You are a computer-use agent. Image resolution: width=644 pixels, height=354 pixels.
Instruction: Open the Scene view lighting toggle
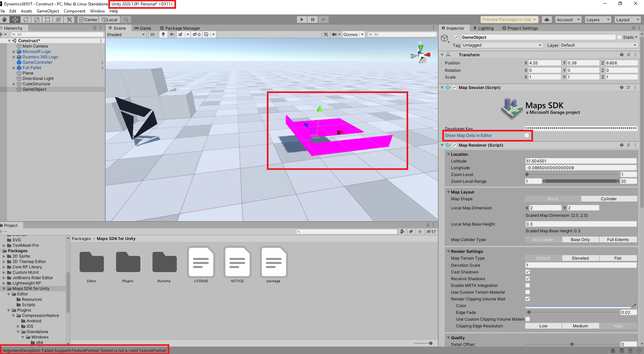[163, 34]
